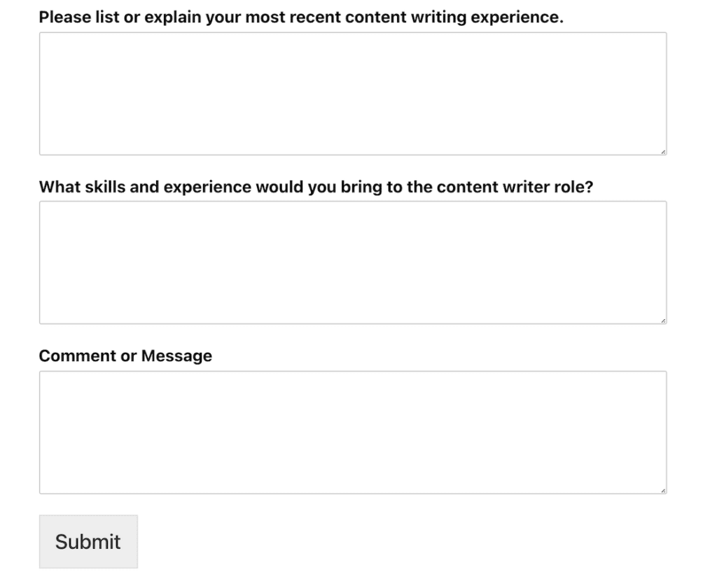The height and width of the screenshot is (588, 717).
Task: Click the resize grip of the Comment textarea
Action: click(663, 489)
